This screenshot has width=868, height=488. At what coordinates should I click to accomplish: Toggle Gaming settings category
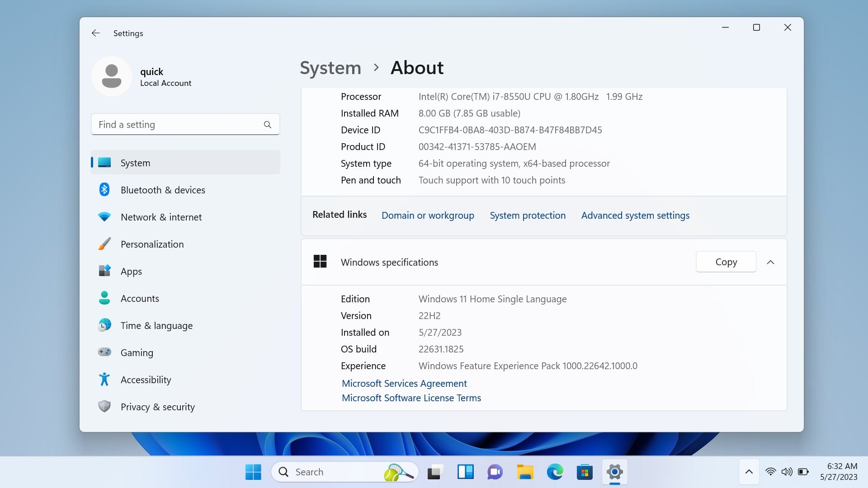[137, 352]
